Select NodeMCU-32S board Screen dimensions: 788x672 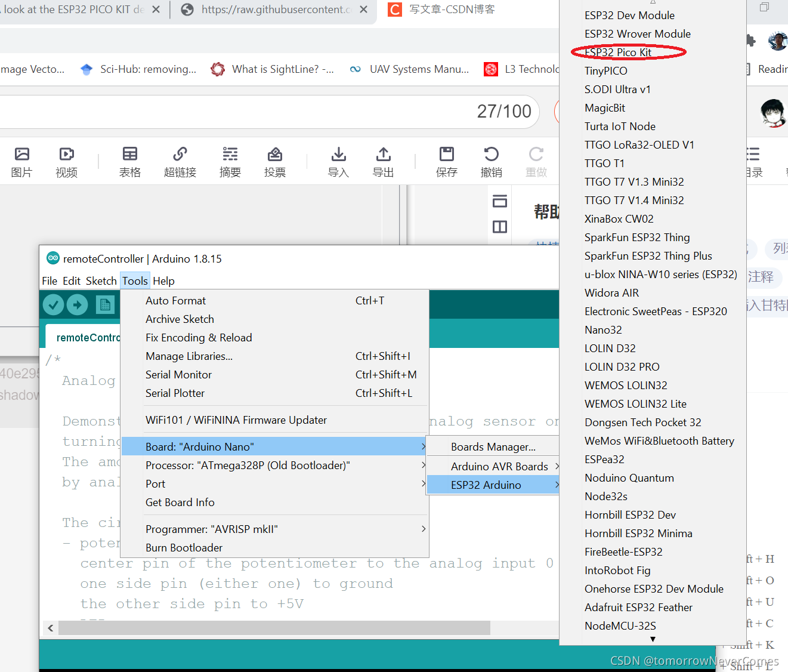click(653, 626)
